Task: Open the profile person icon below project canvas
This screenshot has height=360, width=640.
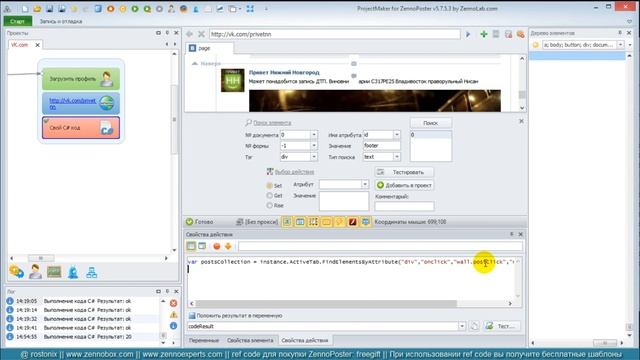Action: [35, 272]
